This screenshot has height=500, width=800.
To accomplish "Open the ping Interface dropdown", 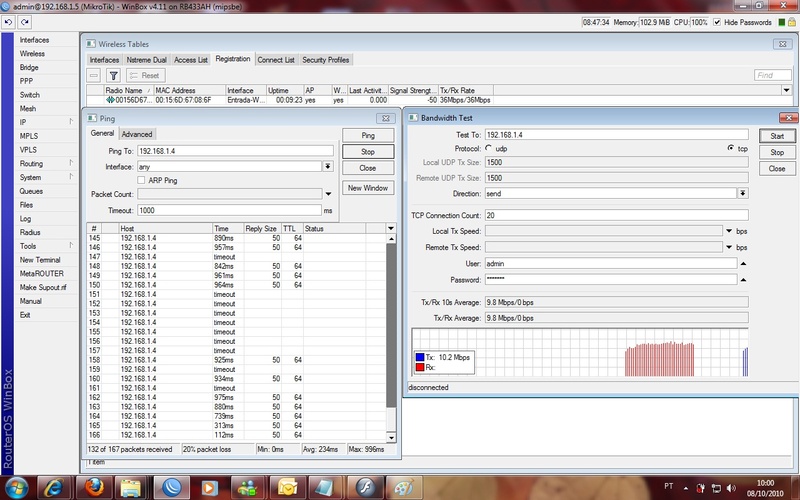I will pyautogui.click(x=328, y=166).
